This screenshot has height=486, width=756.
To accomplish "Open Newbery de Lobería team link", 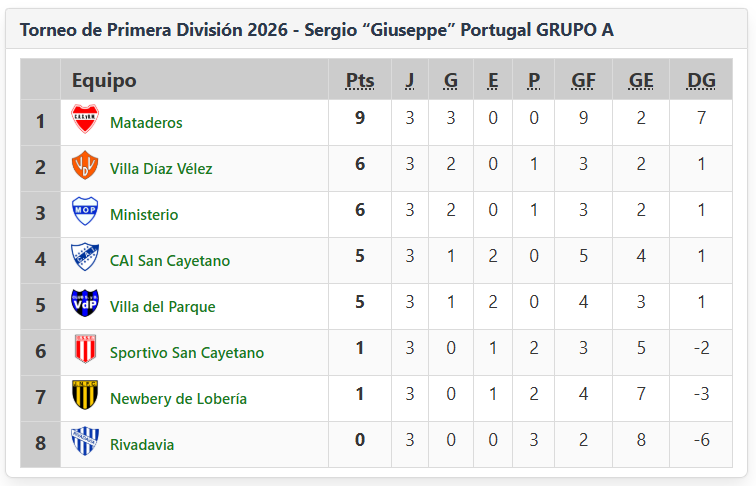I will point(178,398).
